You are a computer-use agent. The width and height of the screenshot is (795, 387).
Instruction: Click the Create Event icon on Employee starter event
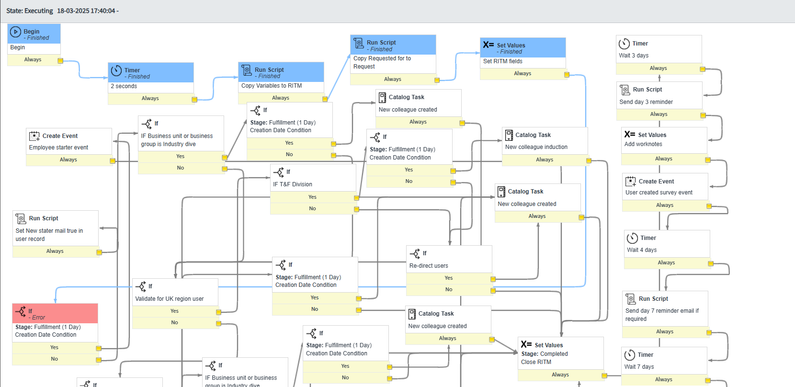[34, 136]
